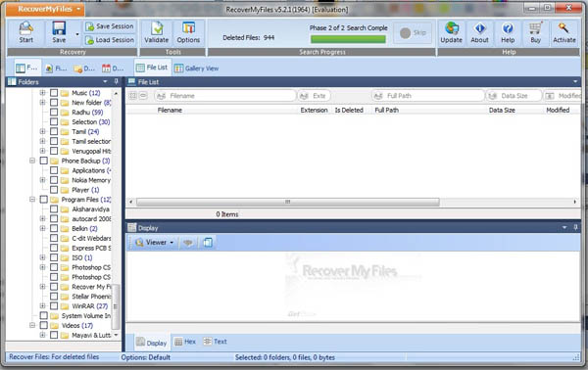This screenshot has width=588, height=370.
Task: Expand the New folder node
Action: coord(42,102)
